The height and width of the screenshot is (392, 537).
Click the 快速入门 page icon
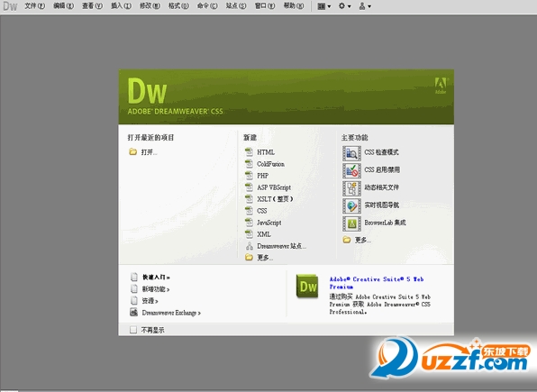click(x=134, y=277)
